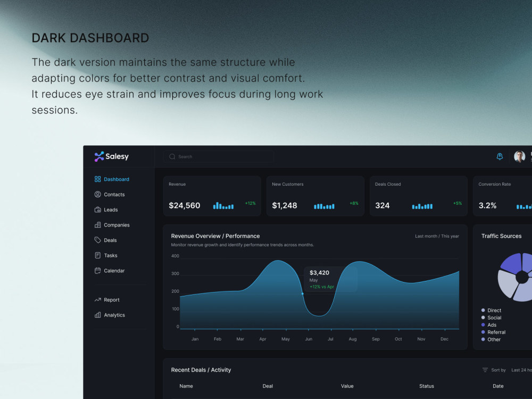Click the Revenue mini bar chart

pyautogui.click(x=223, y=205)
